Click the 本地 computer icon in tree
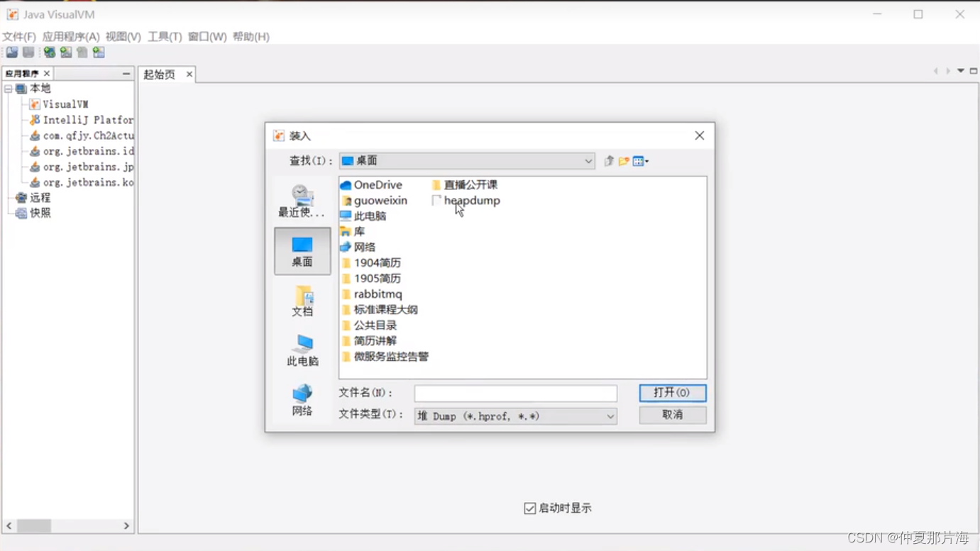Image resolution: width=980 pixels, height=551 pixels. (x=21, y=89)
